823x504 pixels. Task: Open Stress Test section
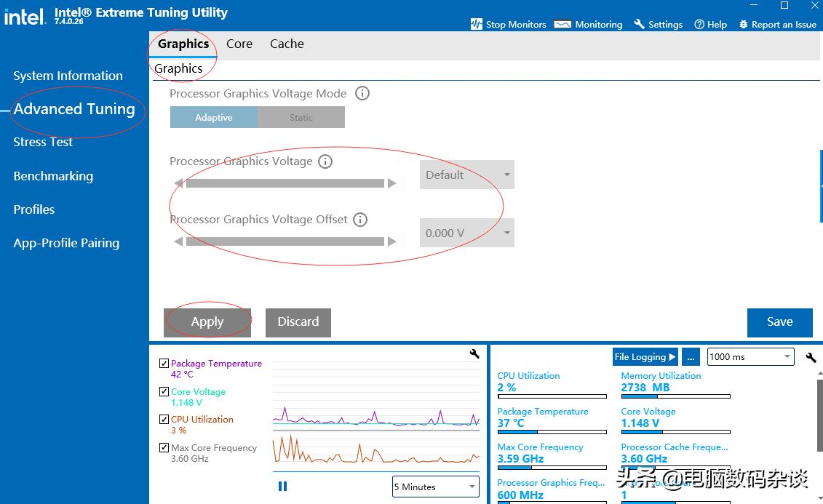click(x=43, y=142)
